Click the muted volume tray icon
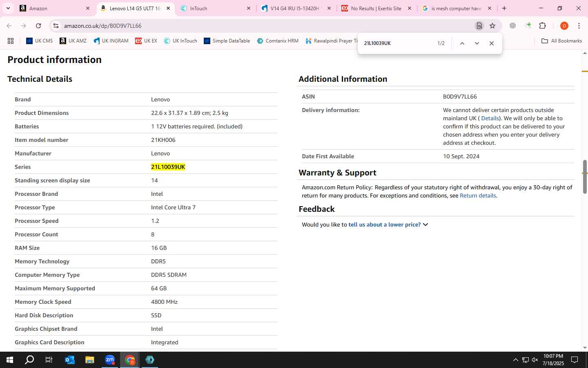Screen dimensions: 588x368 (x=535, y=360)
